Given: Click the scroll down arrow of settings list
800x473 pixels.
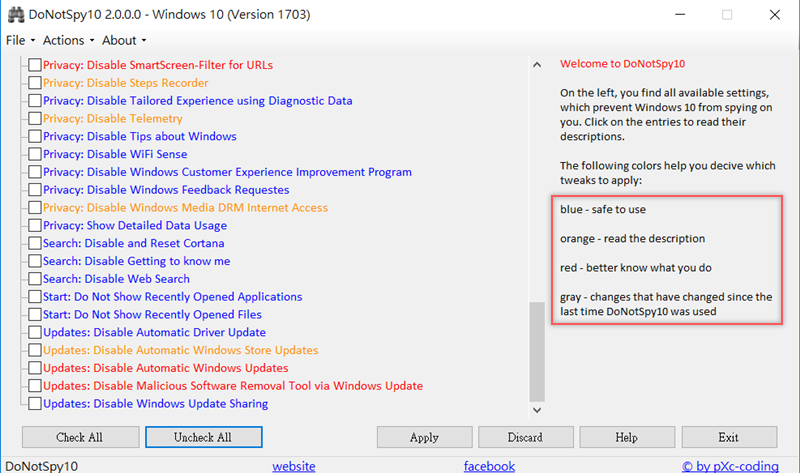Looking at the screenshot, I should pos(537,410).
